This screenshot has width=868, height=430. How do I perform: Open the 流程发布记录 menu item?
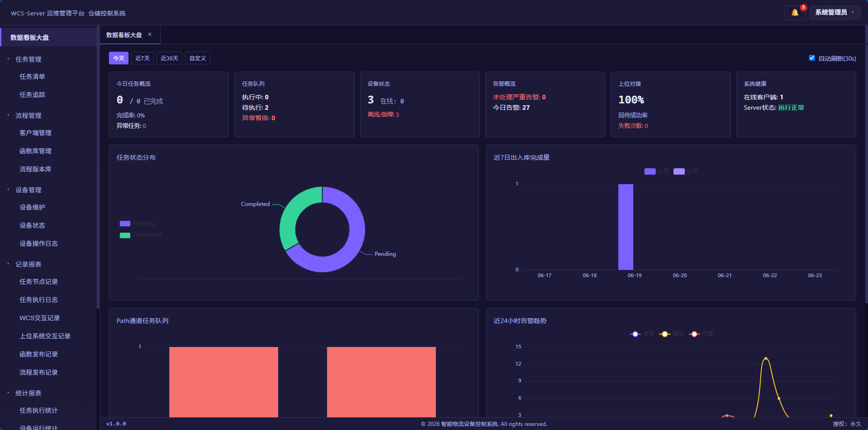pos(39,372)
